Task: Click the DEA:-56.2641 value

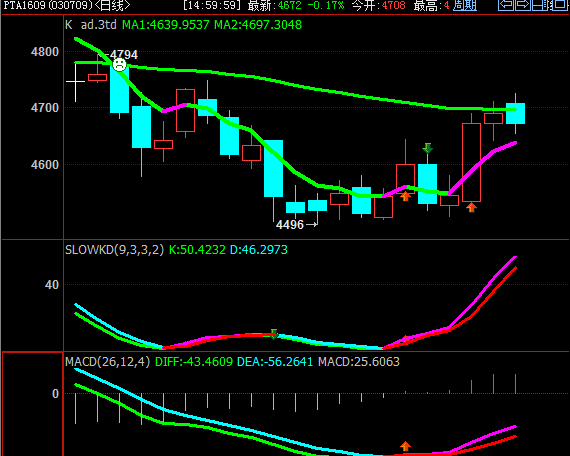Action: click(x=275, y=362)
